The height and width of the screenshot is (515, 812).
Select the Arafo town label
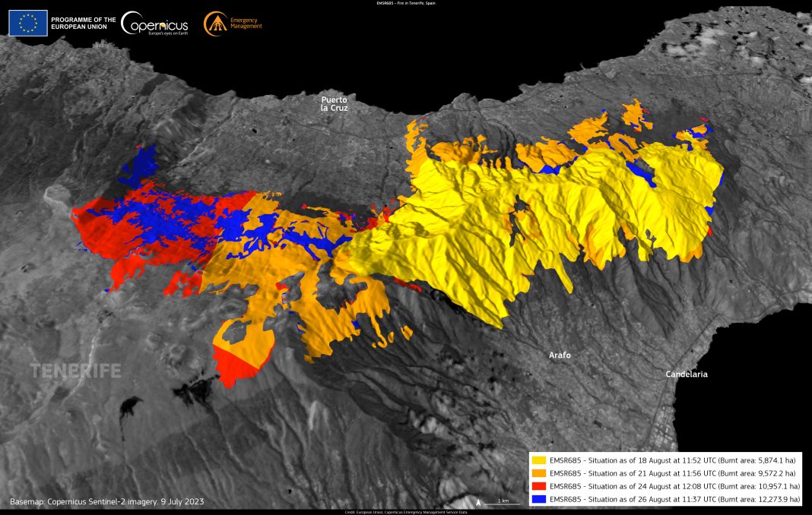560,355
